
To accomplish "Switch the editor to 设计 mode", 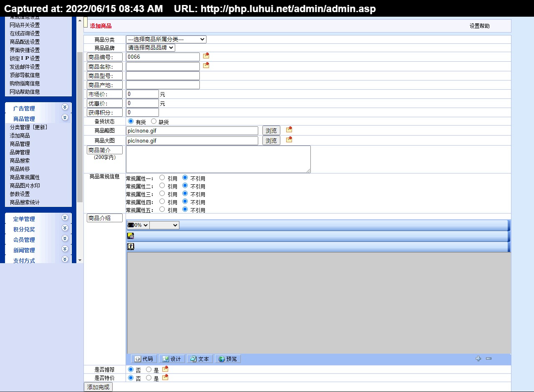I will pyautogui.click(x=172, y=359).
